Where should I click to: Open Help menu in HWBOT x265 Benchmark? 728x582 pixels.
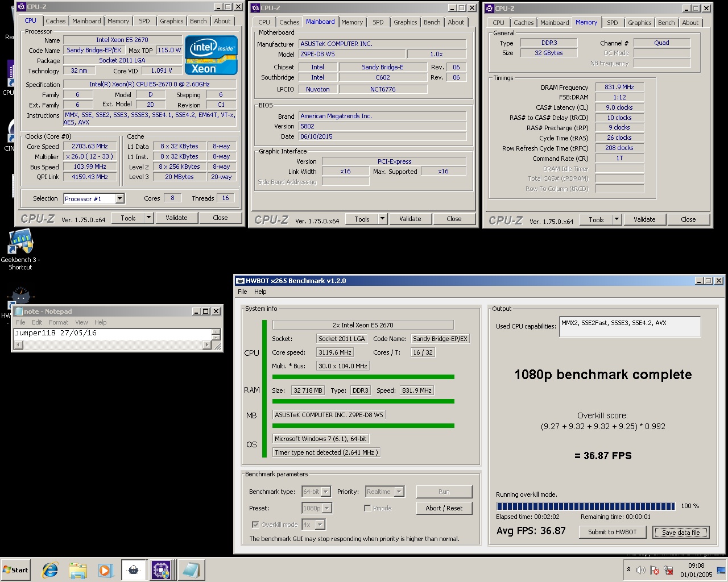point(260,292)
